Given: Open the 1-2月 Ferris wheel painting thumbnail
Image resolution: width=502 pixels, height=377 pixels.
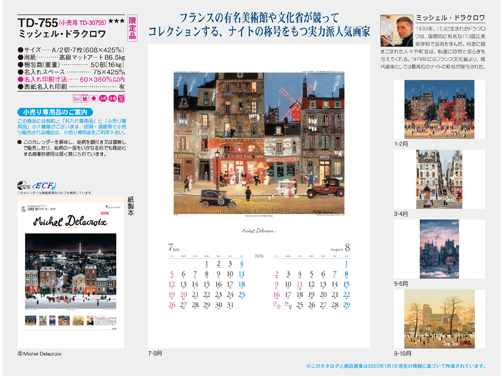Looking at the screenshot, I should click(439, 109).
